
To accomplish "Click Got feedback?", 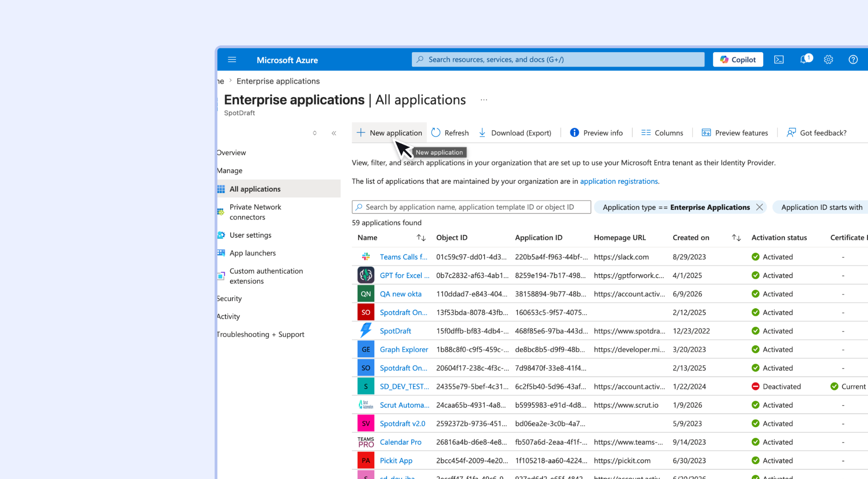I will 817,133.
